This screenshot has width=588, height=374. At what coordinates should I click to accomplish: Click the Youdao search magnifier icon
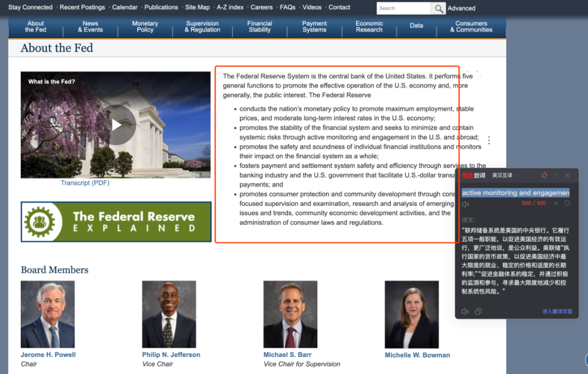tap(567, 203)
